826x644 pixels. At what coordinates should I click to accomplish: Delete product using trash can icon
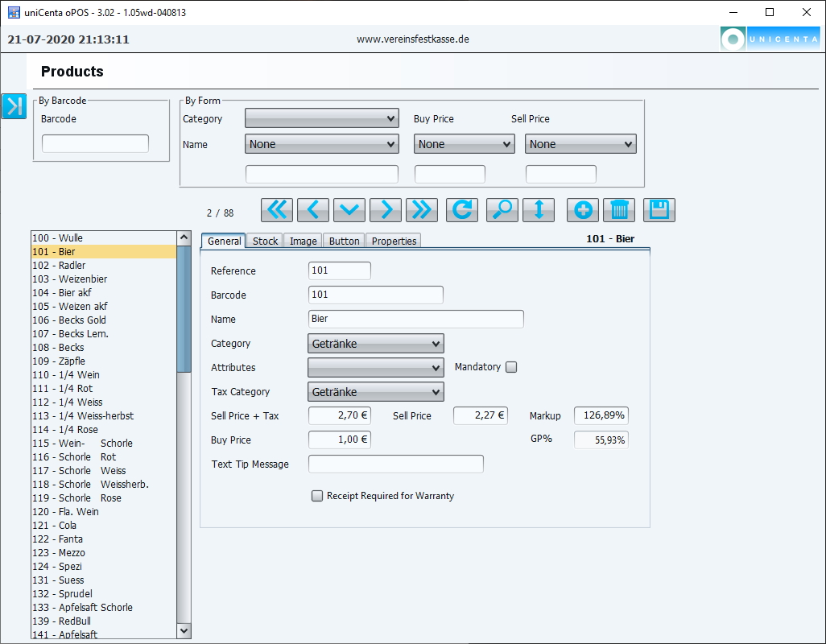[619, 210]
